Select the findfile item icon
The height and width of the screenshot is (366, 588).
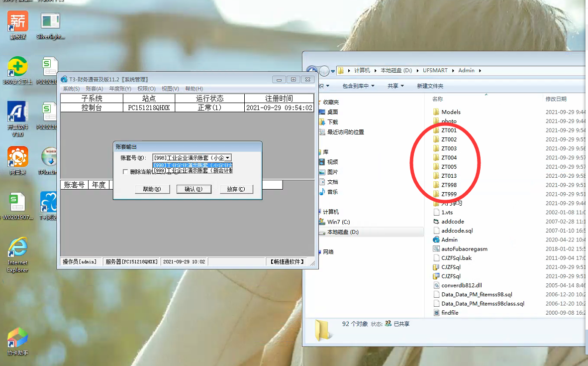436,313
